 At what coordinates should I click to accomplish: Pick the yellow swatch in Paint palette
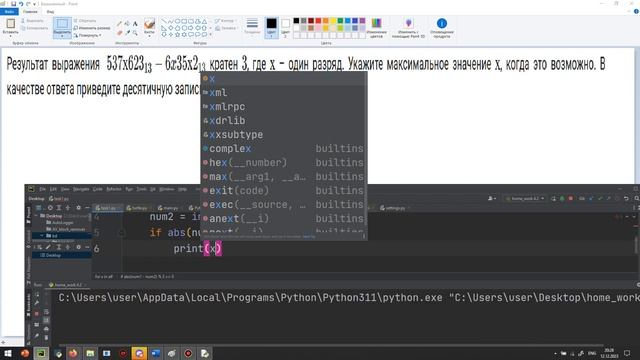coord(333,21)
